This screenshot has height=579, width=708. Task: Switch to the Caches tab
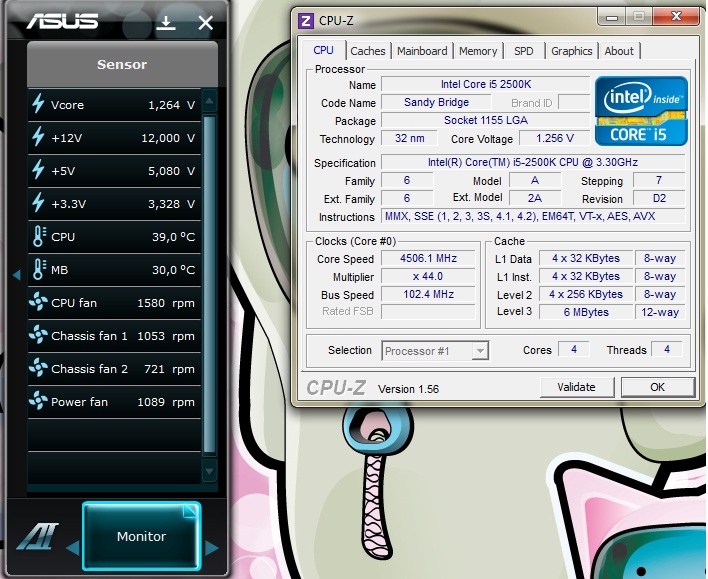pyautogui.click(x=368, y=51)
